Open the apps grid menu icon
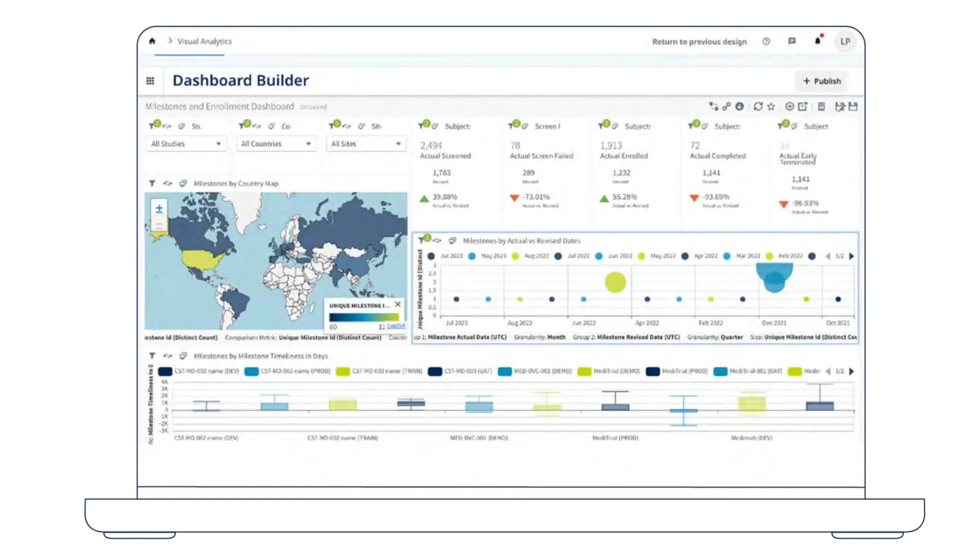980x551 pixels. pyautogui.click(x=150, y=81)
